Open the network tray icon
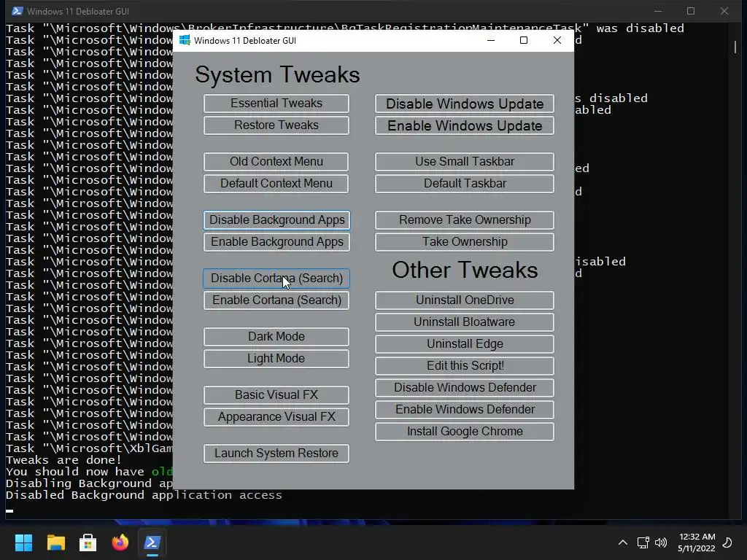This screenshot has width=747, height=560. (x=643, y=542)
